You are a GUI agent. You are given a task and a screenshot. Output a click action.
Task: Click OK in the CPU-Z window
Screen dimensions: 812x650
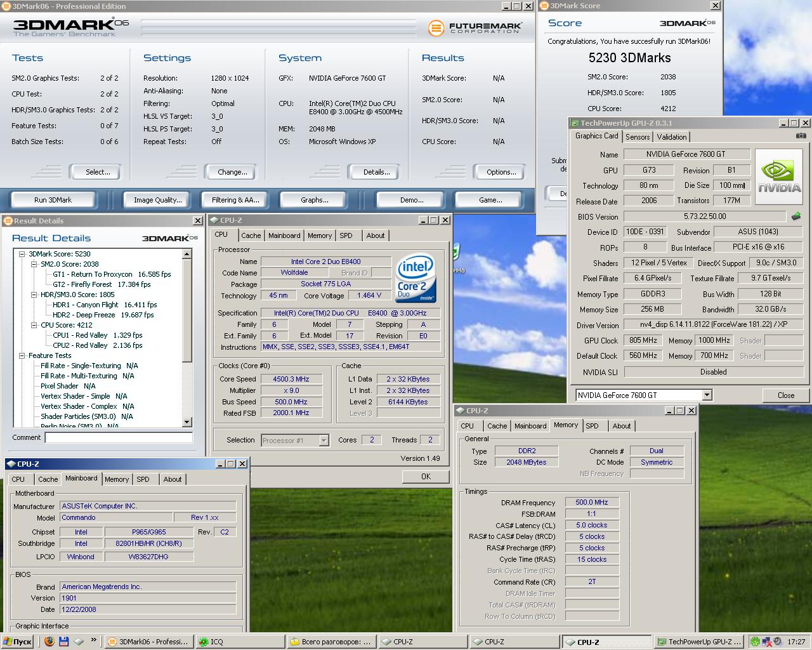[x=426, y=476]
